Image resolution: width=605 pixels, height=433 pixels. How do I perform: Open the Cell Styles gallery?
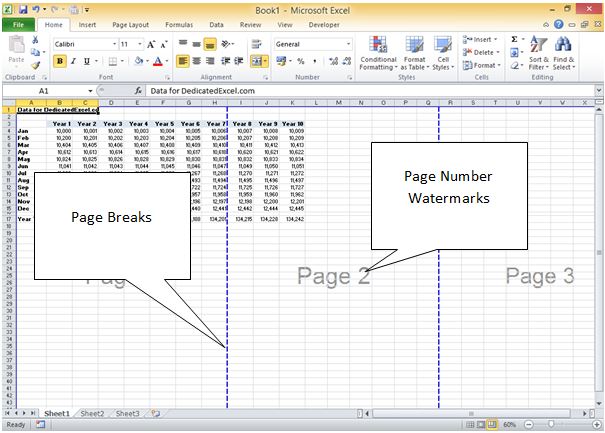click(441, 54)
